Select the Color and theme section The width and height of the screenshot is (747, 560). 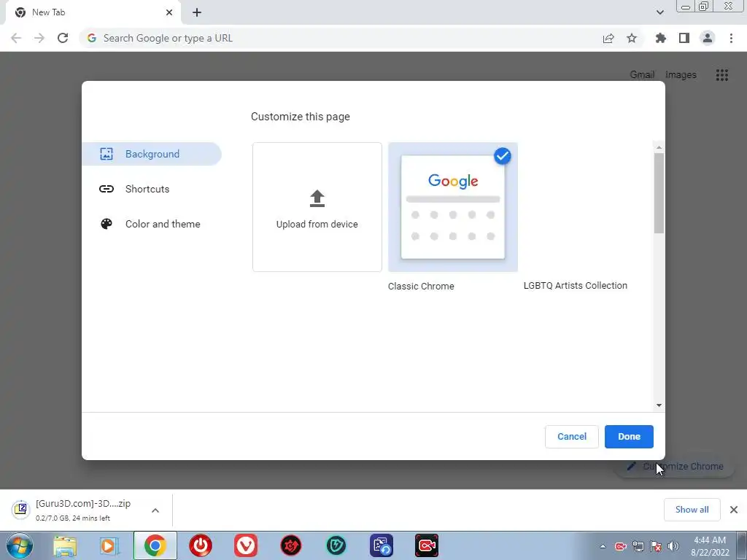point(152,224)
